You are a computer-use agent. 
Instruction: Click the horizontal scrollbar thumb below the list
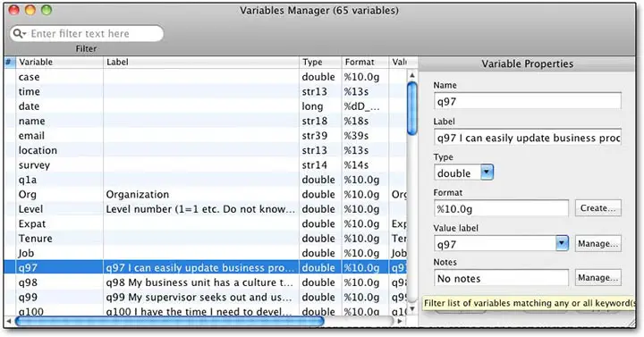(x=169, y=321)
